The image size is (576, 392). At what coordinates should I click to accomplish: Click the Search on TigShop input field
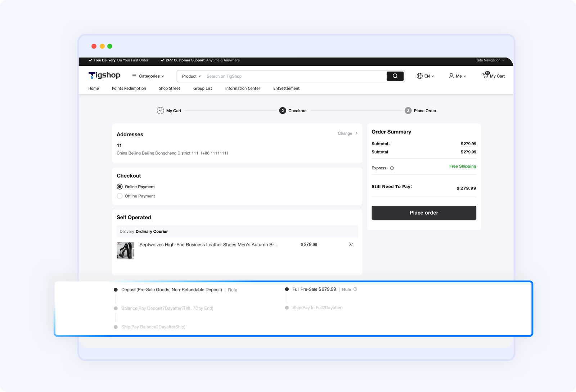[293, 76]
